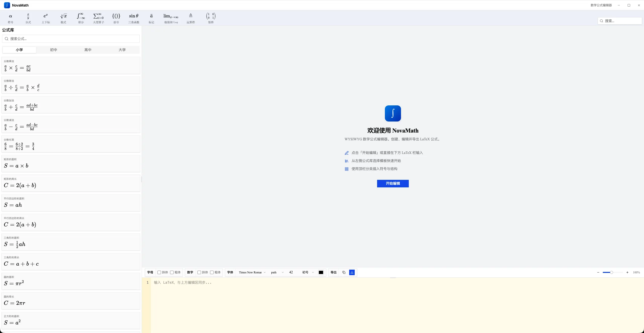Click the 导出 export label
The width and height of the screenshot is (644, 333).
tap(334, 272)
